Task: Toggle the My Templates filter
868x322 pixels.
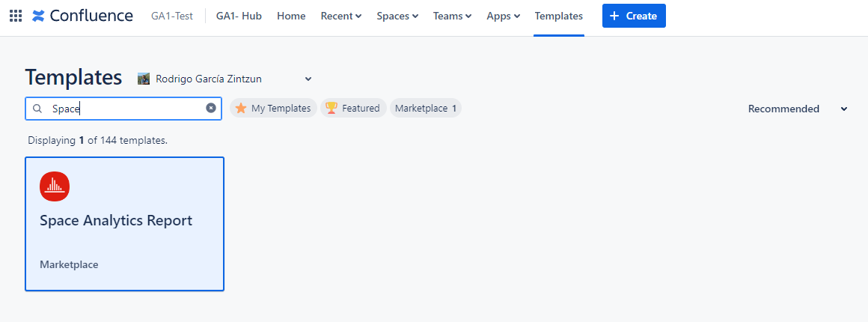Action: click(274, 109)
